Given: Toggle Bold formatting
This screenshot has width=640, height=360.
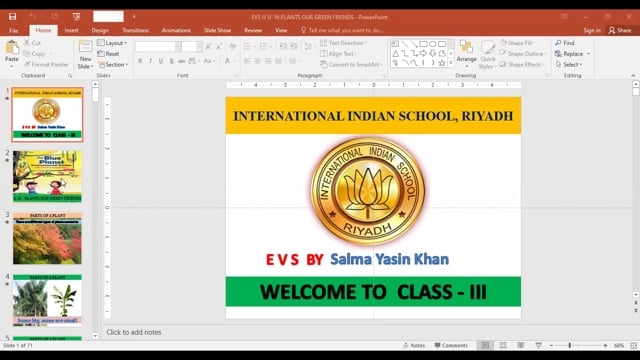Looking at the screenshot, I should pyautogui.click(x=140, y=61).
